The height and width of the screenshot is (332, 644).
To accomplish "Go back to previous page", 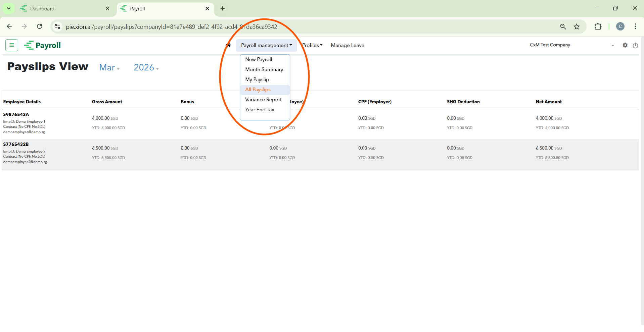I will pyautogui.click(x=9, y=26).
